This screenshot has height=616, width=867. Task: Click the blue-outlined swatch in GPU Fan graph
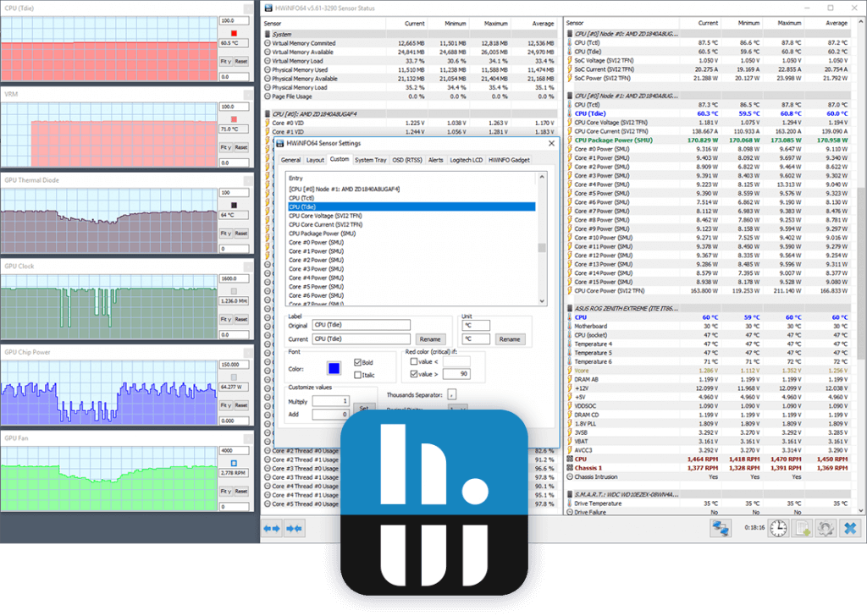234,463
